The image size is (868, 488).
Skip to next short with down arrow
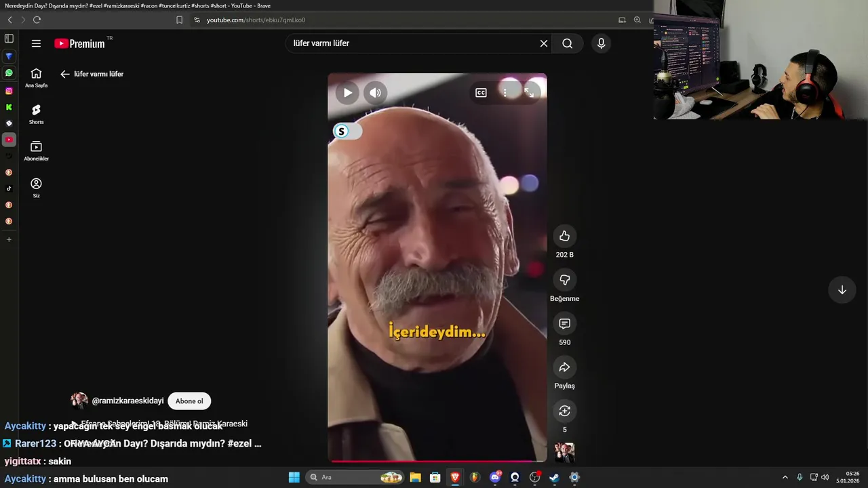coord(842,290)
